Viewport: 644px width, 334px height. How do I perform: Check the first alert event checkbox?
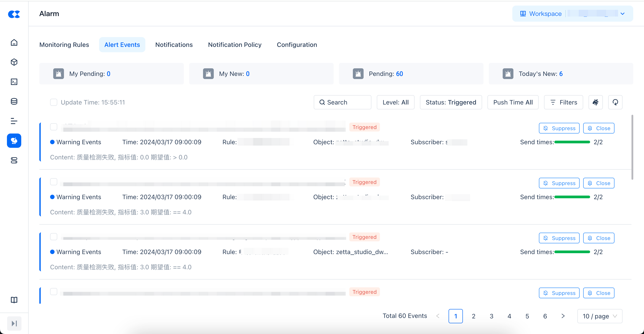pyautogui.click(x=53, y=127)
